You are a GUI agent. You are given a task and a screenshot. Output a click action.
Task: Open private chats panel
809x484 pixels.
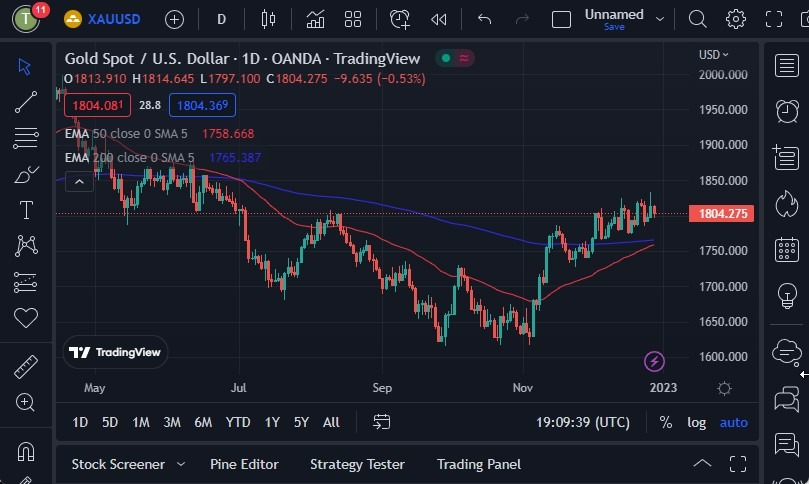pyautogui.click(x=787, y=399)
